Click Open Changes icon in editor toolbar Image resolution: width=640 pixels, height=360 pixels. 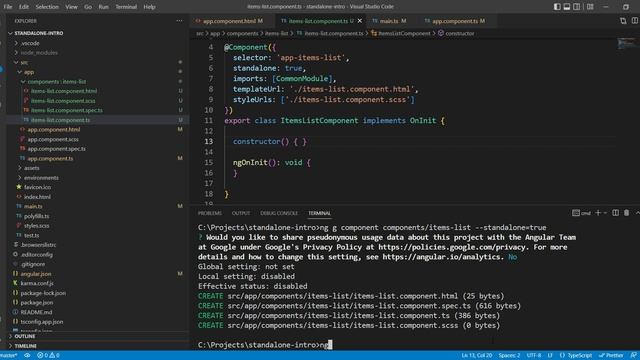pos(623,21)
